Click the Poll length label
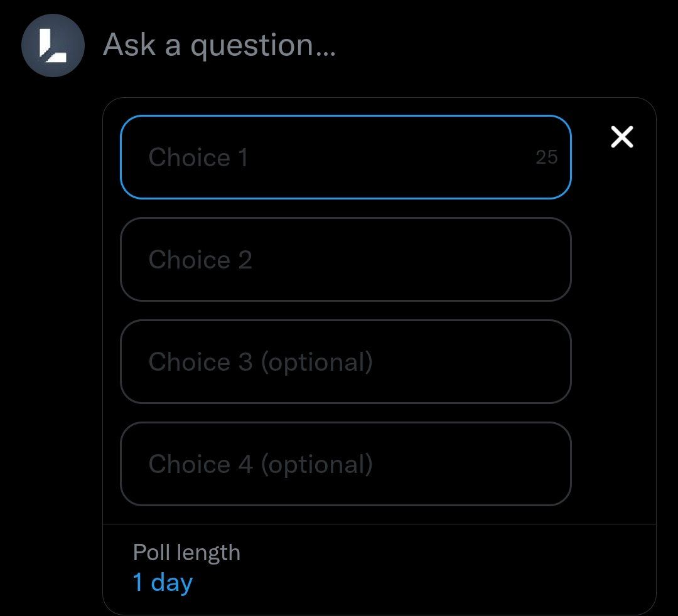The width and height of the screenshot is (678, 616). (x=186, y=553)
